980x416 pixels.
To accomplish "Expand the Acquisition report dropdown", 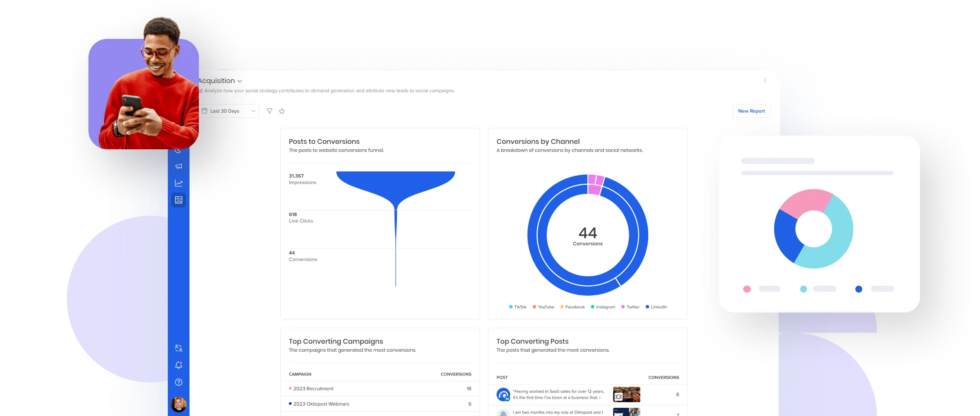I will tap(240, 81).
